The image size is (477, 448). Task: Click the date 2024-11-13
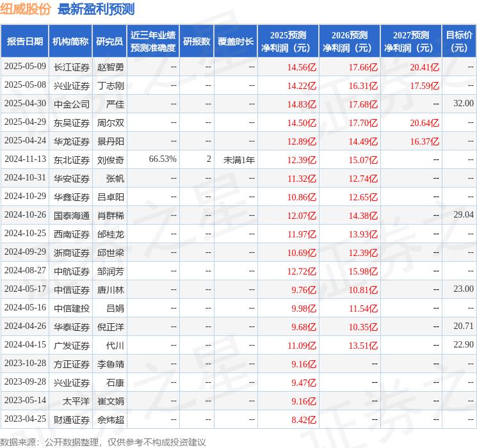(x=25, y=159)
